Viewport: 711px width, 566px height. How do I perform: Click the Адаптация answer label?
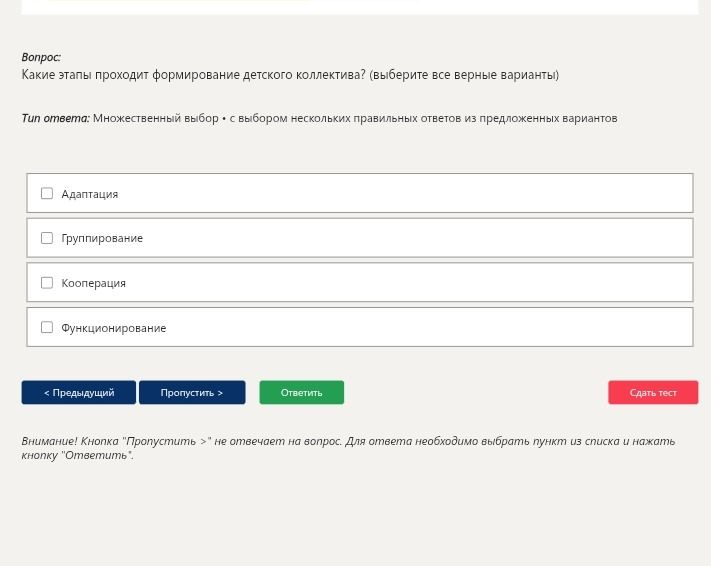click(x=90, y=194)
